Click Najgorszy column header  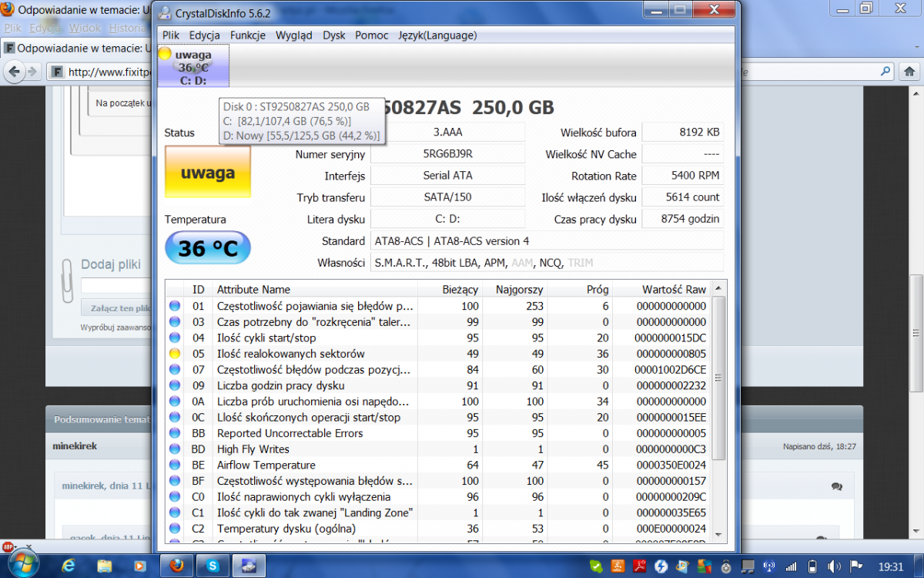pyautogui.click(x=515, y=290)
